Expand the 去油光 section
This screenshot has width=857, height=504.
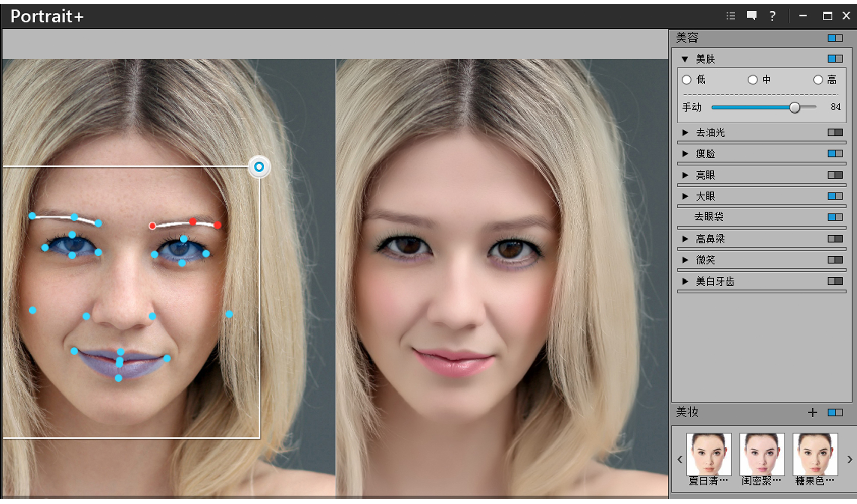click(685, 132)
